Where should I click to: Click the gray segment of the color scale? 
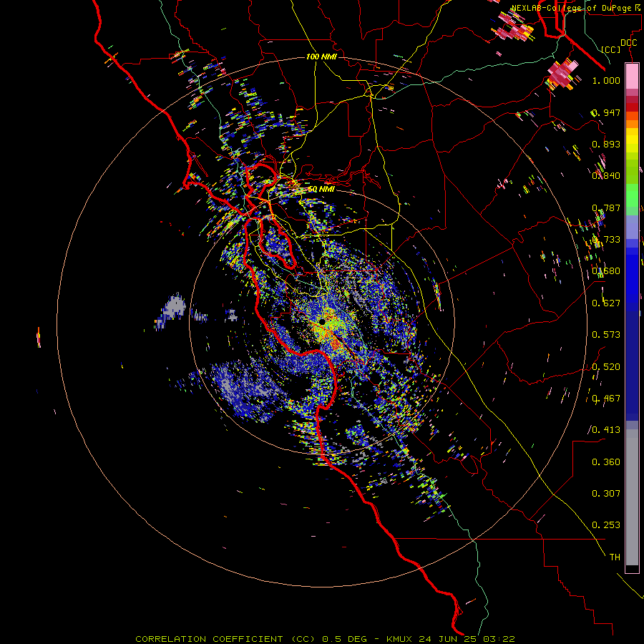[x=632, y=497]
